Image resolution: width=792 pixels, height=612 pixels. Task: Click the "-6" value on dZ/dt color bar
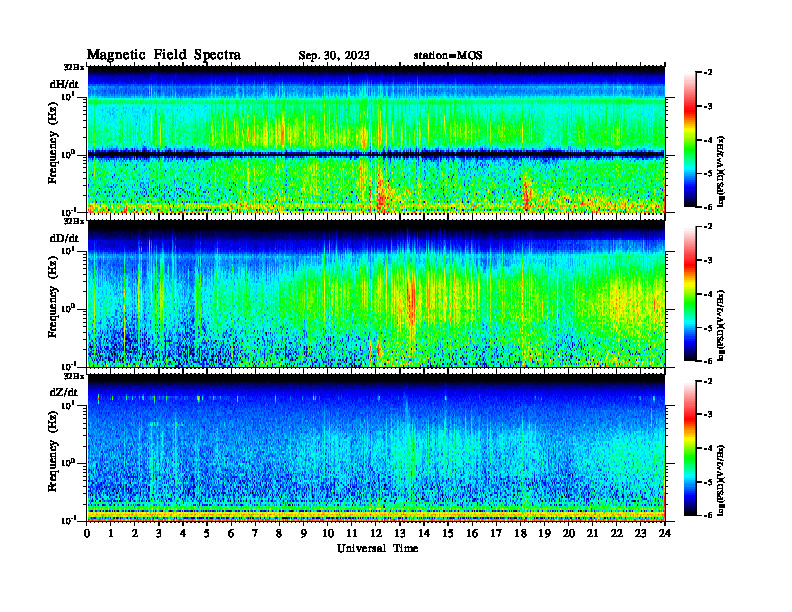pos(707,515)
